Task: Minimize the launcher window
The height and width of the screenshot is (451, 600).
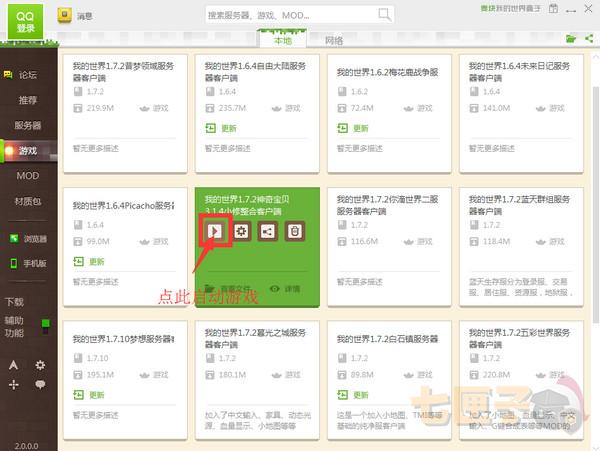Action: (x=571, y=10)
